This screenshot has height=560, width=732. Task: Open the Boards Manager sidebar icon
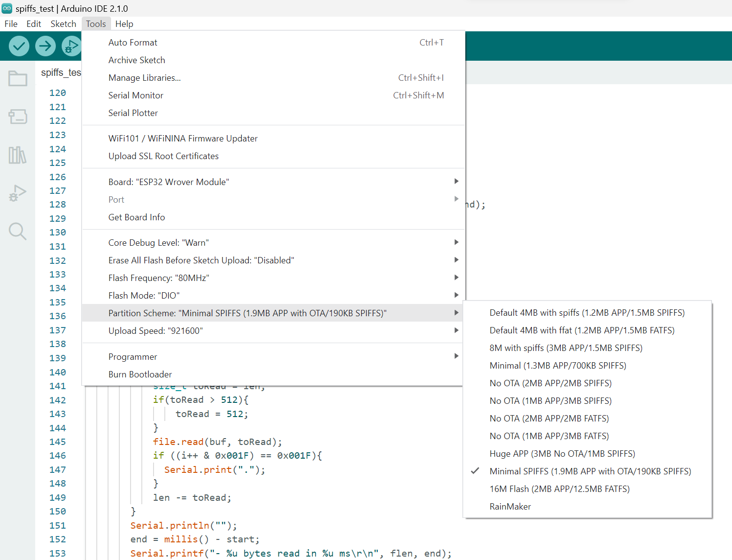(18, 117)
